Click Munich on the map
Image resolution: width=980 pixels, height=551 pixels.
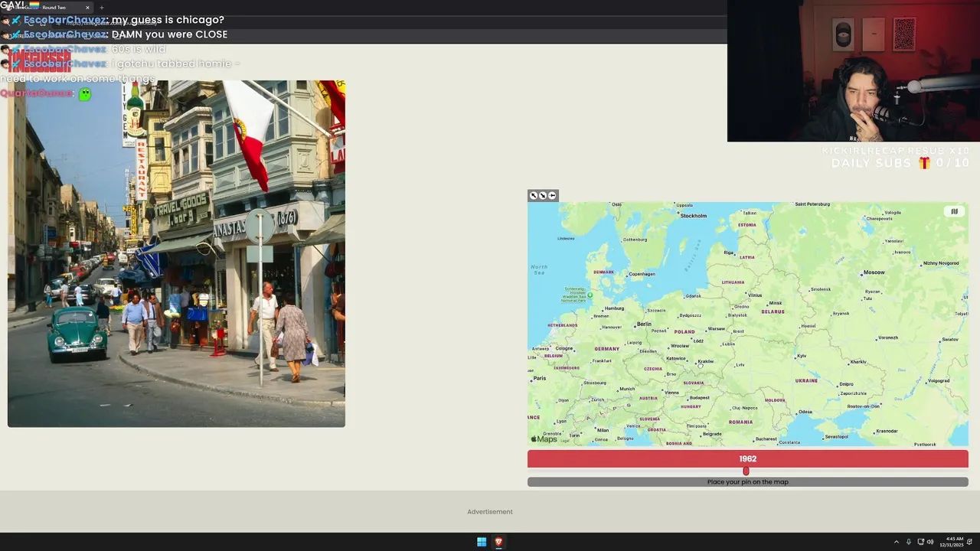click(x=627, y=389)
